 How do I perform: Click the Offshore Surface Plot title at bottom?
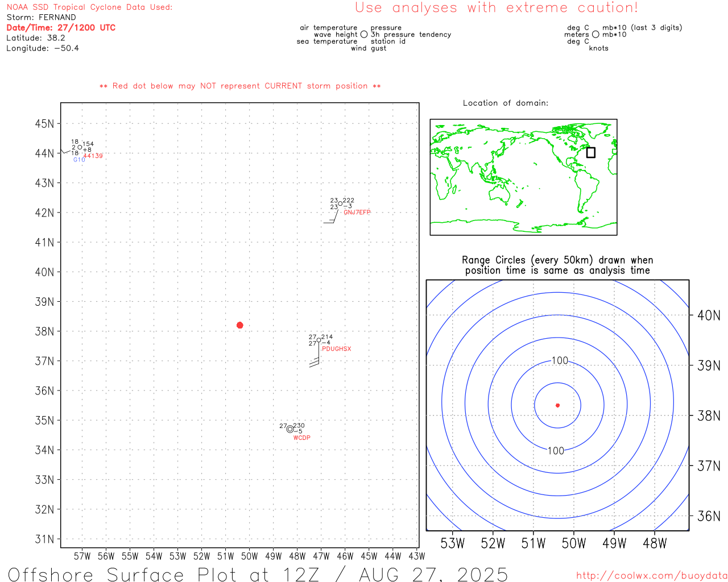click(258, 574)
